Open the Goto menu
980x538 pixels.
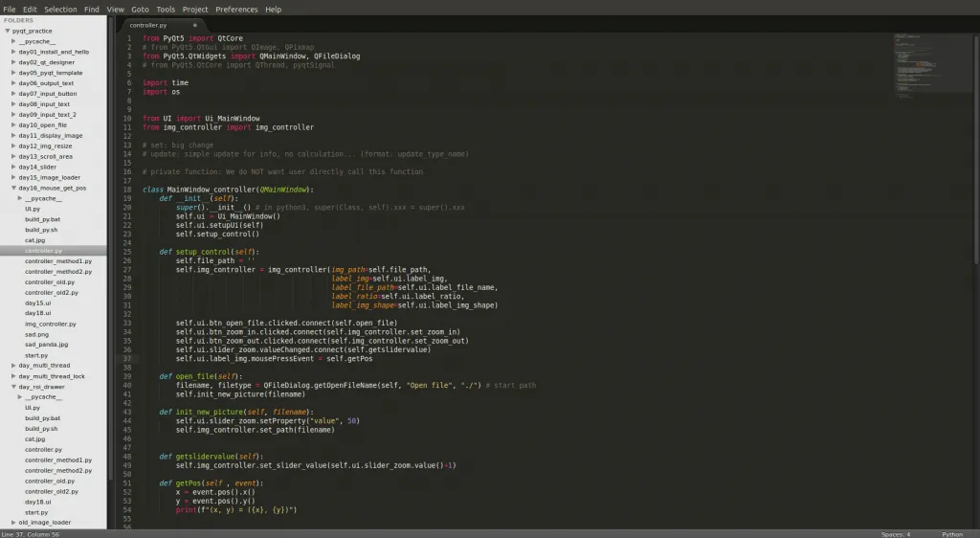(140, 9)
